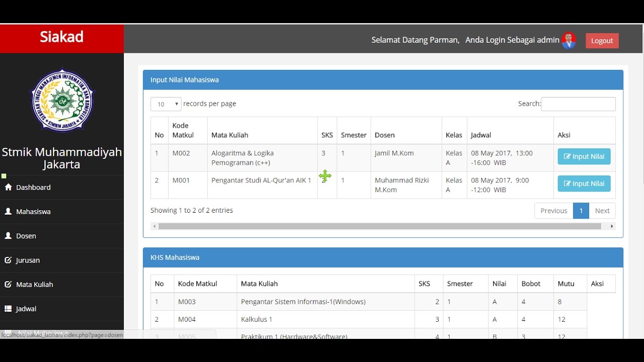The image size is (644, 362).
Task: Click the admin avatar picture in header
Action: click(569, 40)
